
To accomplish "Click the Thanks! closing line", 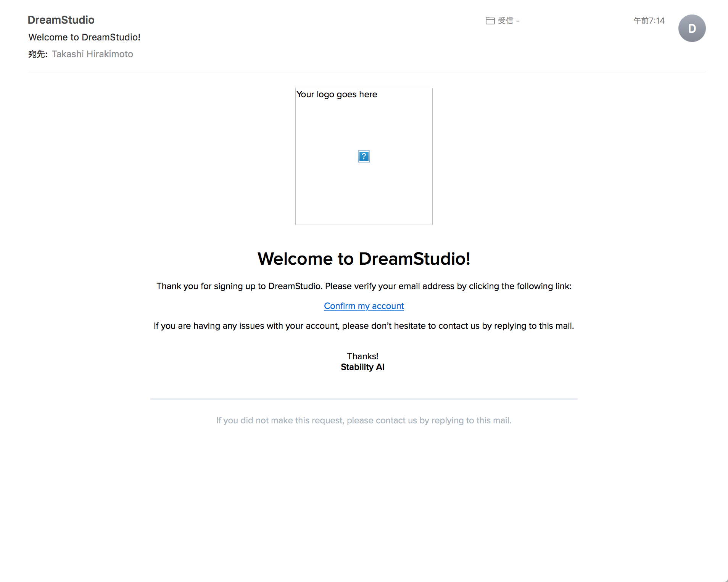I will [362, 356].
